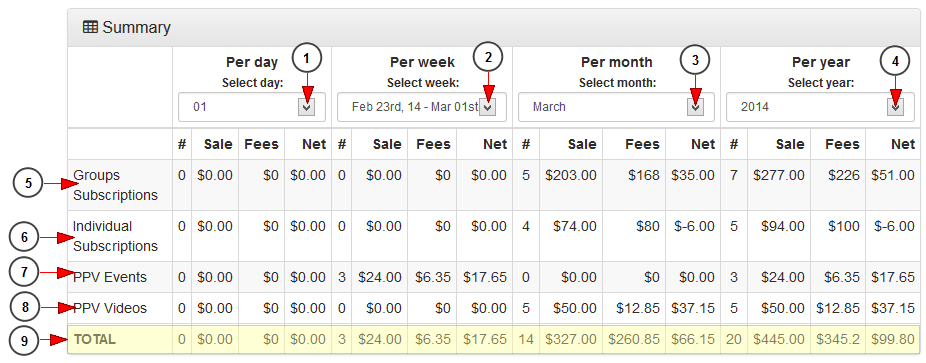Viewport: 926px width, 363px height.
Task: Click the $80 Individual Subscriptions monthly fees
Action: pos(647,226)
